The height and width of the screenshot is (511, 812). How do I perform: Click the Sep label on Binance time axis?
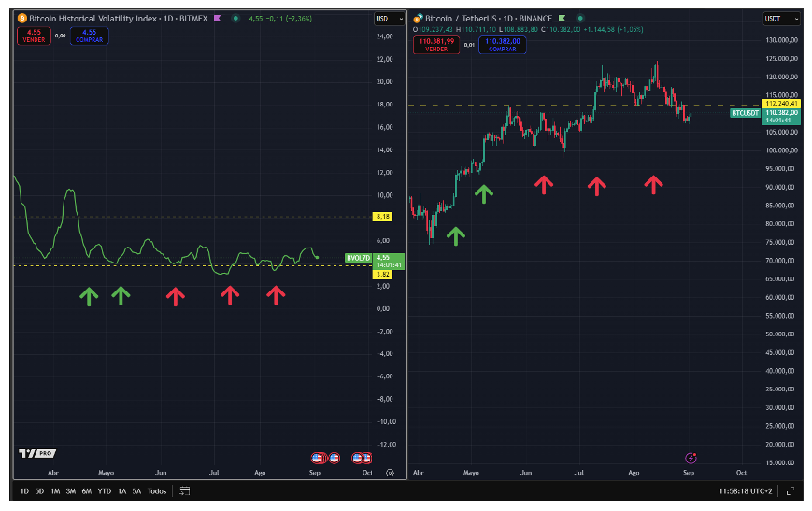[x=689, y=472]
